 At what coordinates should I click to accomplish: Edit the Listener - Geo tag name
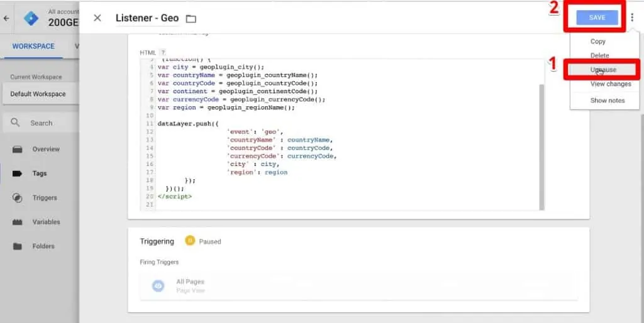pyautogui.click(x=147, y=18)
